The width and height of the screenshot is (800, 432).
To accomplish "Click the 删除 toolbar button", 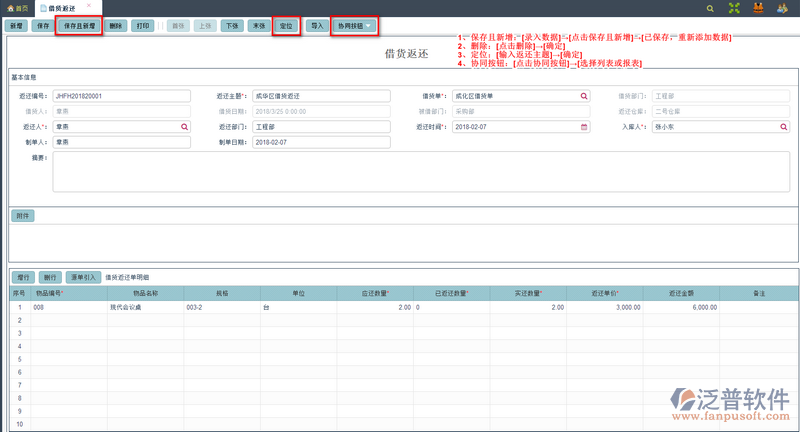I will tap(116, 24).
